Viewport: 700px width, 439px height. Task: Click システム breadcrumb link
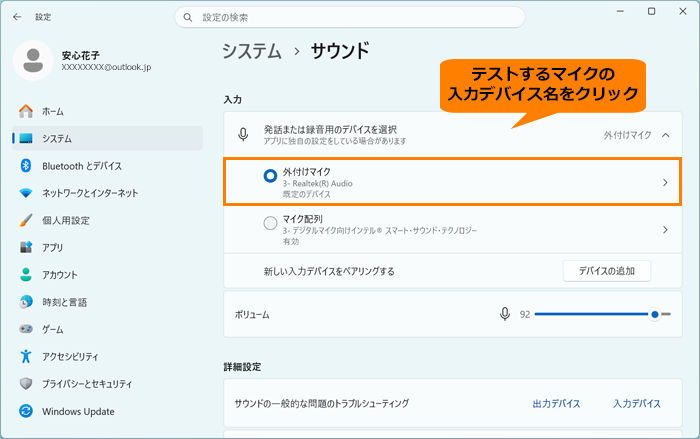tap(252, 51)
